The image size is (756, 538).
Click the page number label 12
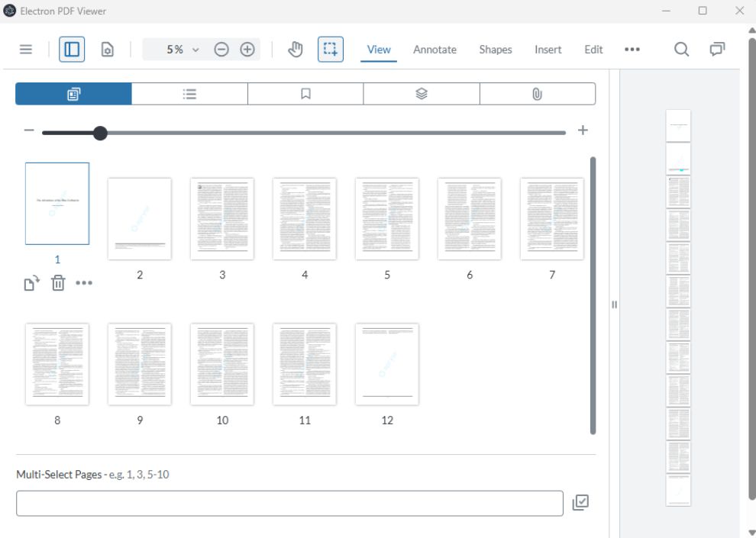387,420
